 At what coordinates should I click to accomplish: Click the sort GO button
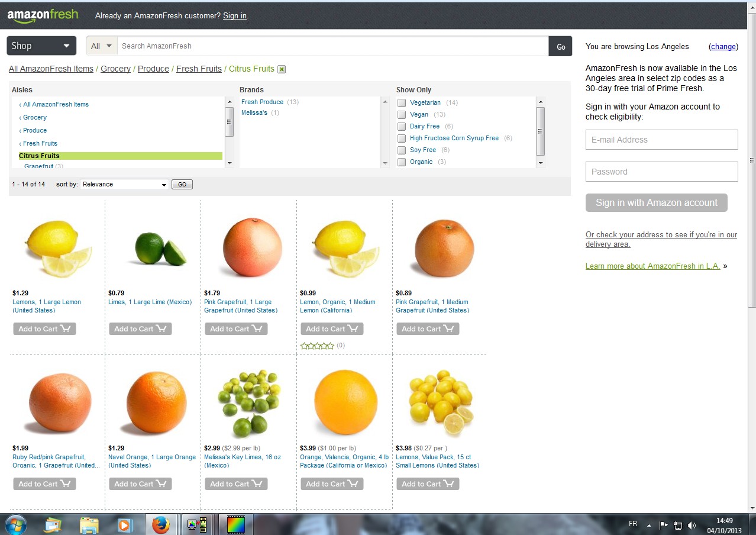coord(182,185)
